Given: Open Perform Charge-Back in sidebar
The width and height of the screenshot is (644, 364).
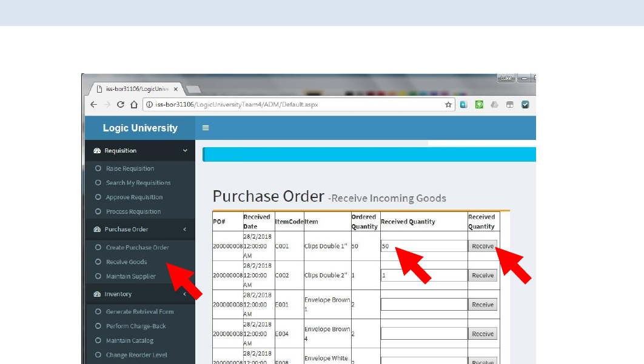Looking at the screenshot, I should (136, 326).
